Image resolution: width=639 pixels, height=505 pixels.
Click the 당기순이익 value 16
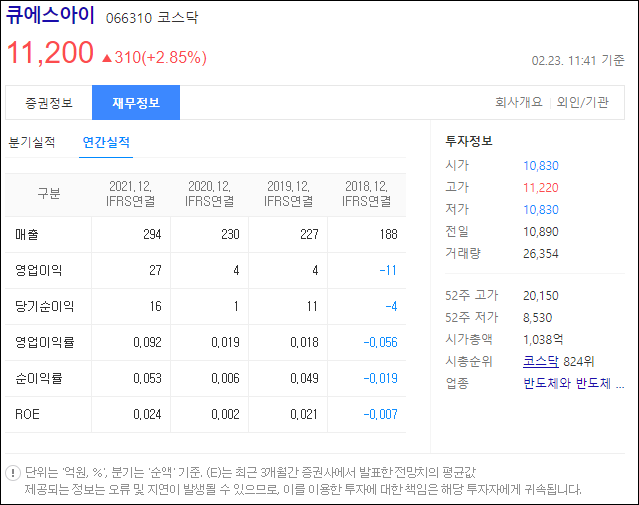coord(156,306)
